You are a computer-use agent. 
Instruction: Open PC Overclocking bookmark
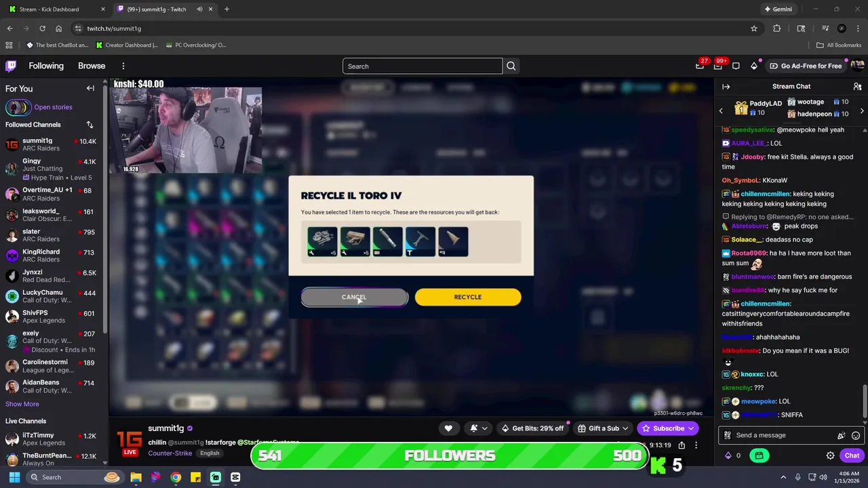click(196, 45)
